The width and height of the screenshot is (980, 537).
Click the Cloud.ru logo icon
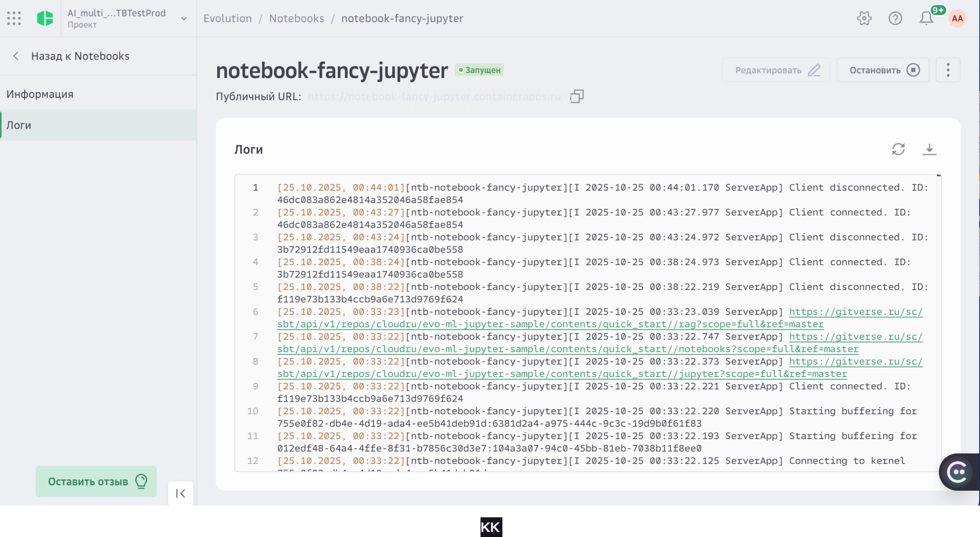click(45, 18)
